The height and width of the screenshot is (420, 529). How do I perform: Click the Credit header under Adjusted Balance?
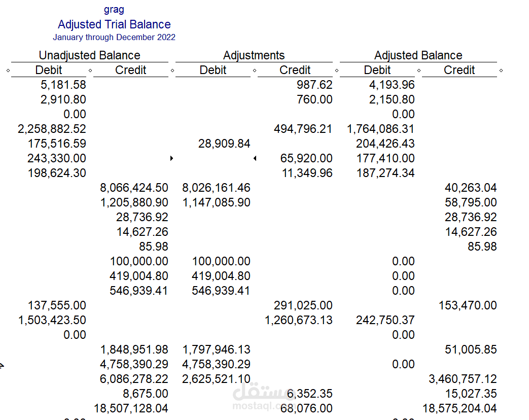pyautogui.click(x=459, y=70)
